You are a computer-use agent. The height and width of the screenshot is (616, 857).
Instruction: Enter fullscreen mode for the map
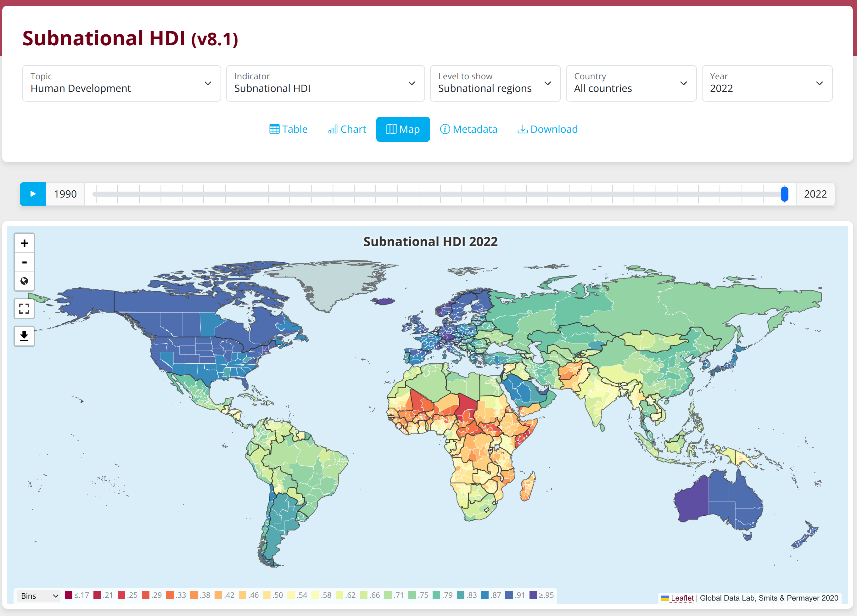(24, 309)
